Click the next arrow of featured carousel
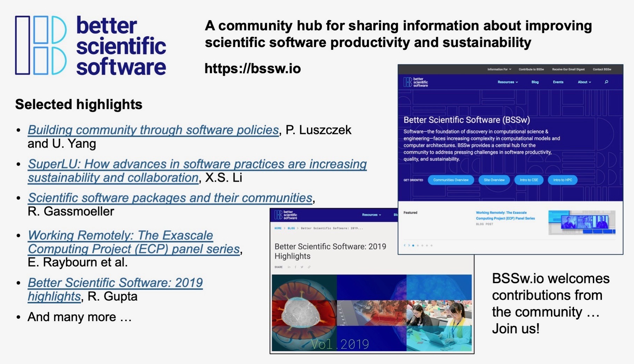Viewport: 634px width, 364px height. pyautogui.click(x=409, y=245)
